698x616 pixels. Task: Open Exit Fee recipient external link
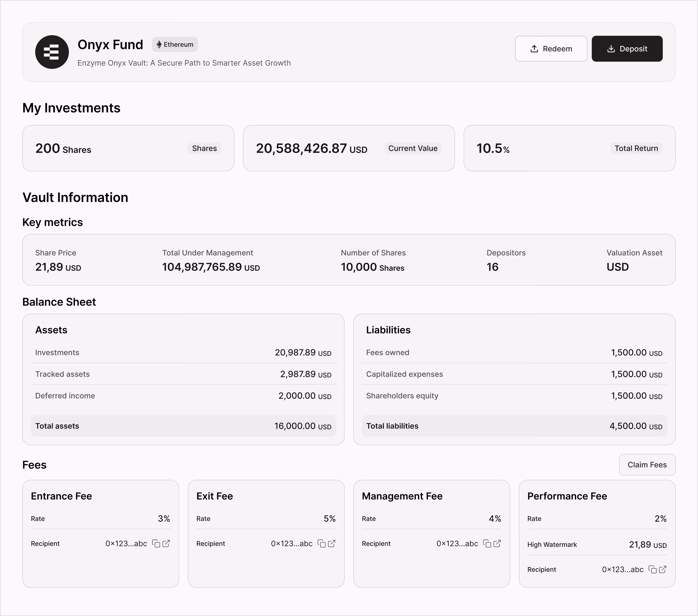[x=332, y=544]
